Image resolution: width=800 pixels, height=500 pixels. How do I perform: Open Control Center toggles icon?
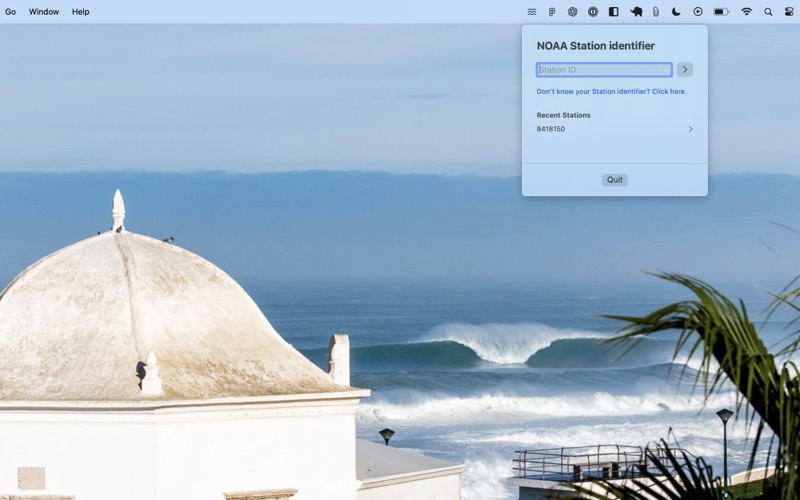click(789, 12)
